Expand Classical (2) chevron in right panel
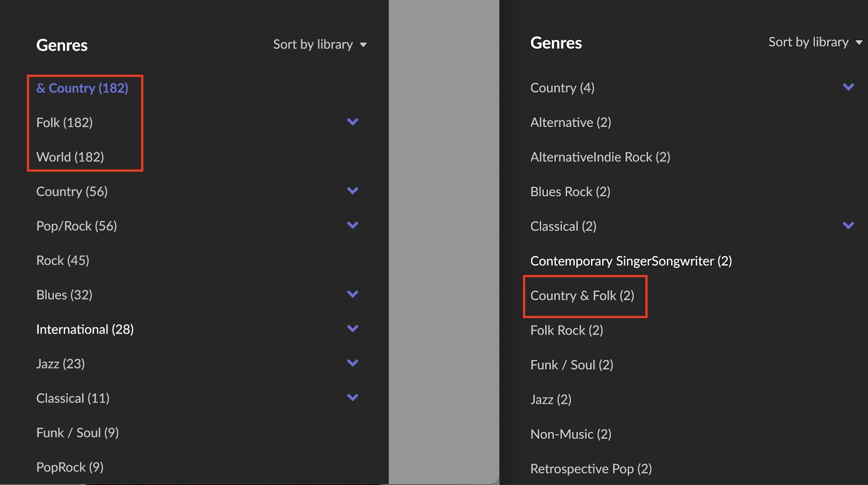 [848, 226]
